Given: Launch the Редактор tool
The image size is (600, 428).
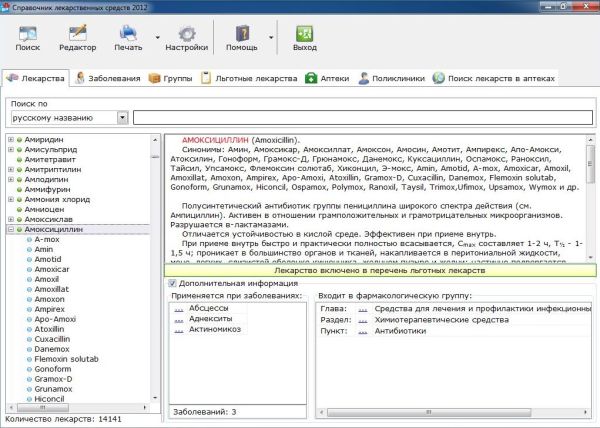Looking at the screenshot, I should [78, 33].
